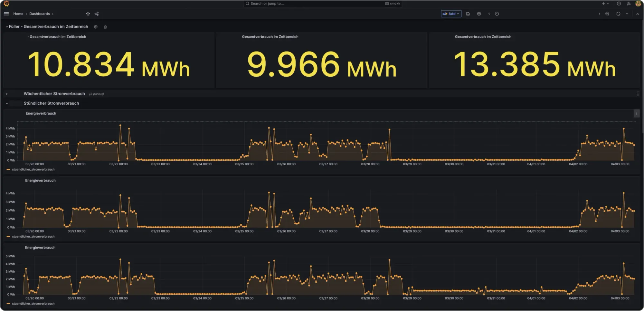Open help question mark menu
The width and height of the screenshot is (644, 311).
tap(619, 4)
